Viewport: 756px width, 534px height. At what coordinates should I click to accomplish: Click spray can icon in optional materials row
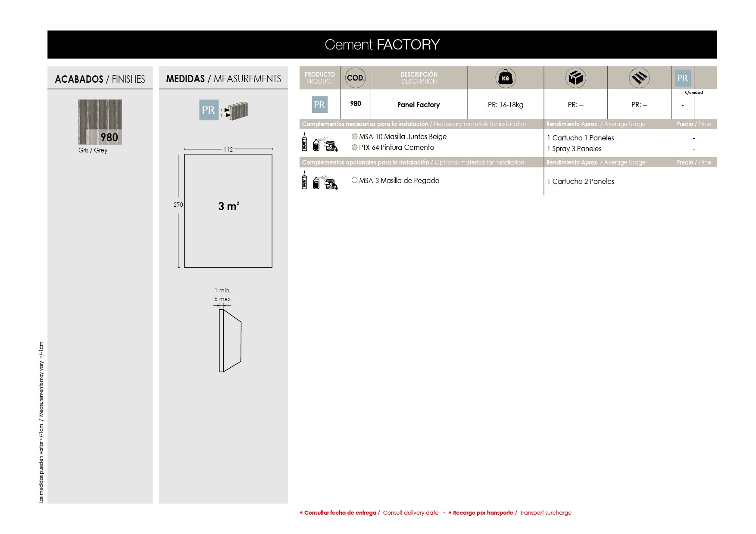(316, 183)
